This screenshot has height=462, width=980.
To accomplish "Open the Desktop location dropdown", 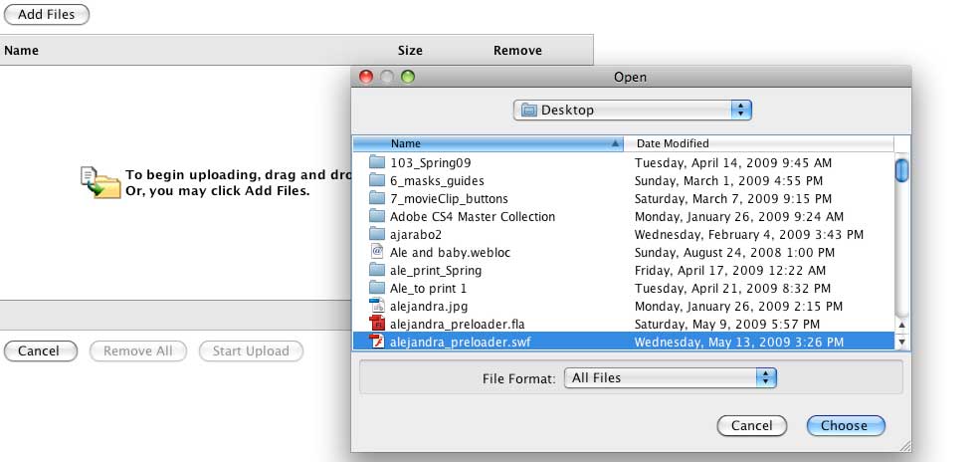I will 632,111.
